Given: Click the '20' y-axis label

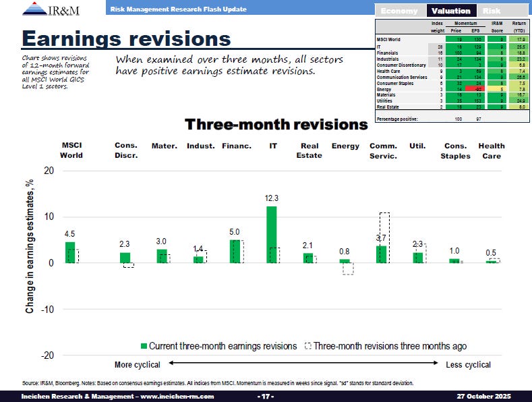Looking at the screenshot, I should [x=49, y=171].
